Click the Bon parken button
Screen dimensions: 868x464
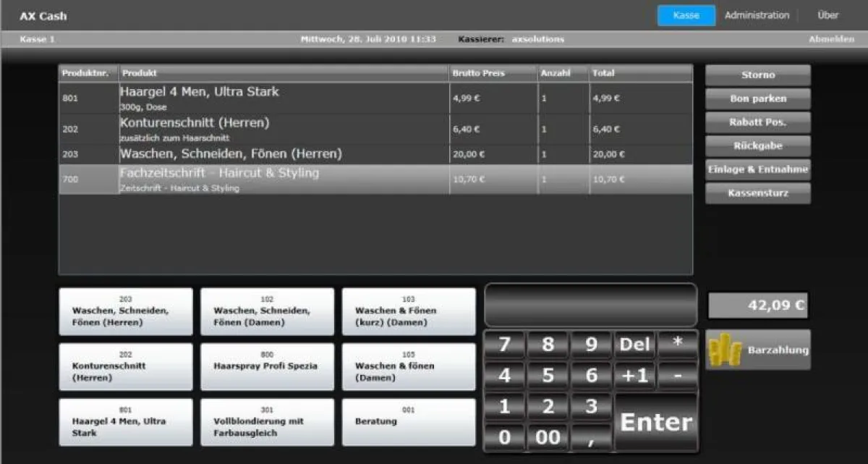point(757,98)
